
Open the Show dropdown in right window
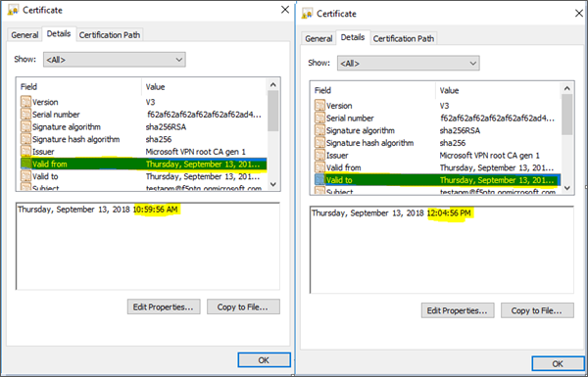(x=409, y=64)
